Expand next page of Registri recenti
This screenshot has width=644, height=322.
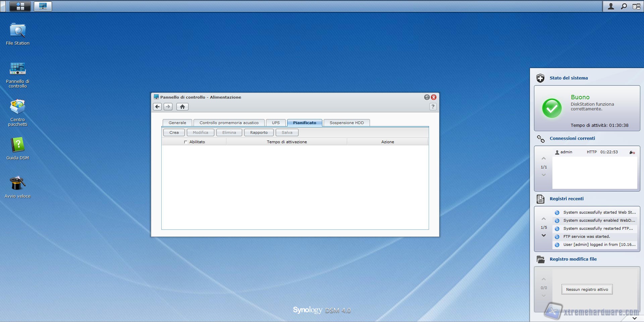click(x=544, y=235)
